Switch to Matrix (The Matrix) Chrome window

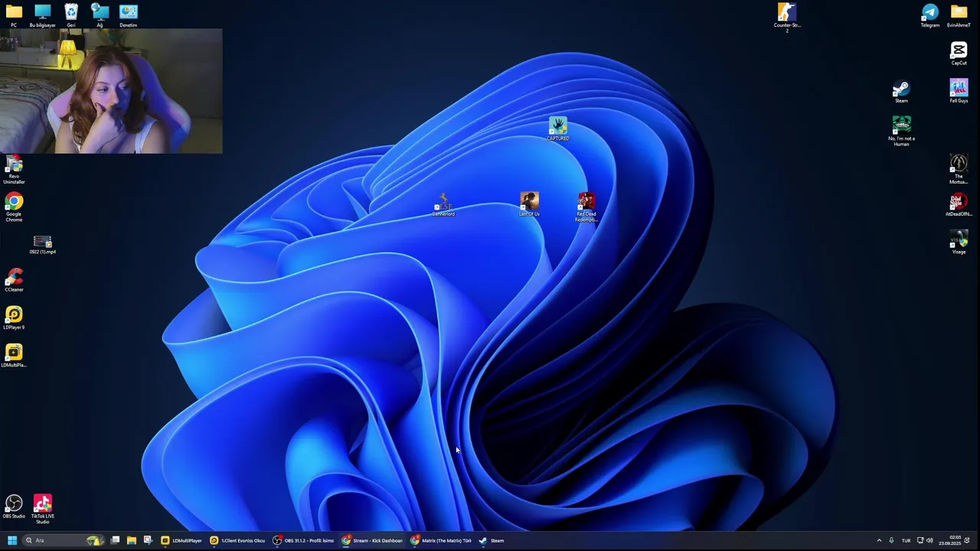pyautogui.click(x=441, y=540)
